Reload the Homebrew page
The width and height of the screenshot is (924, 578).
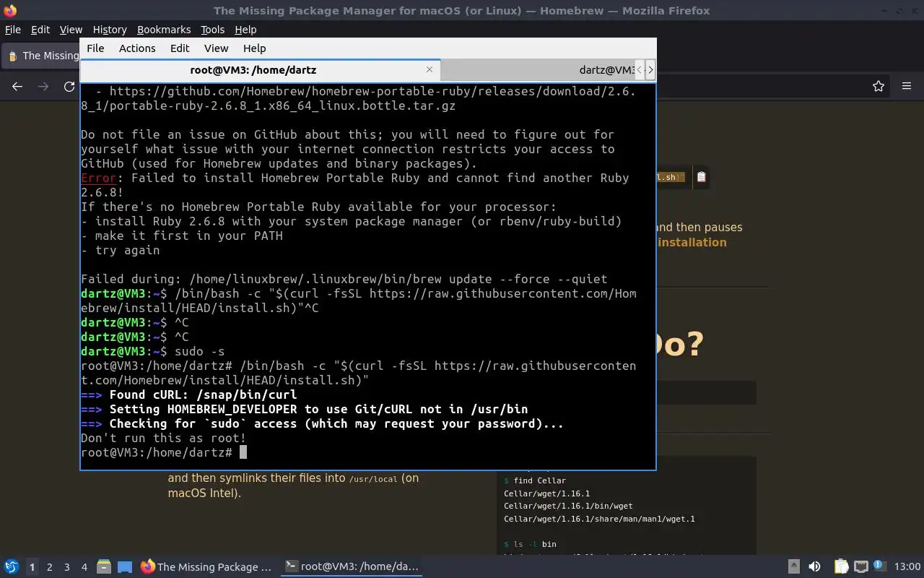69,86
